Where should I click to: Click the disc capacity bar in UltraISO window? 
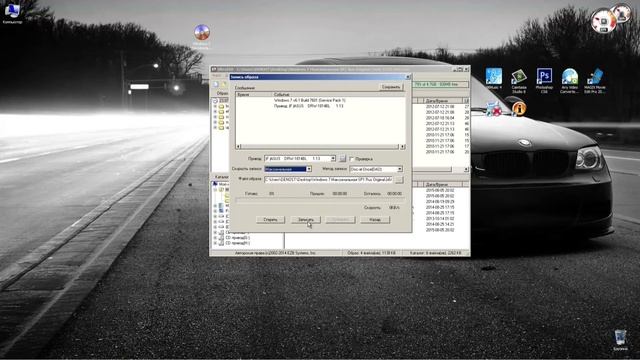pos(441,84)
